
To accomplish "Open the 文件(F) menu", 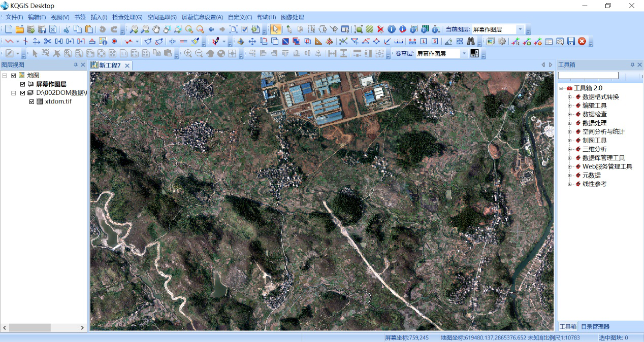I will point(14,17).
